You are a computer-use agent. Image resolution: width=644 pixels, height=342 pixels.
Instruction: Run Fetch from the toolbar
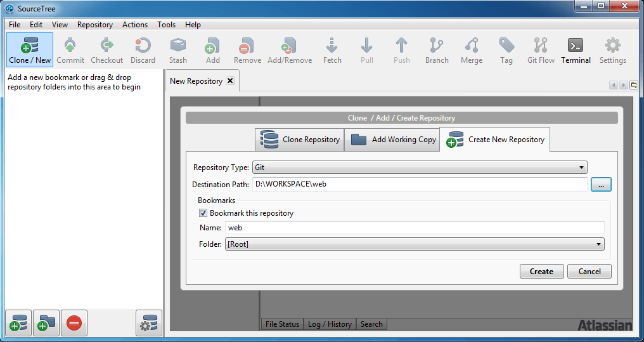(x=332, y=49)
